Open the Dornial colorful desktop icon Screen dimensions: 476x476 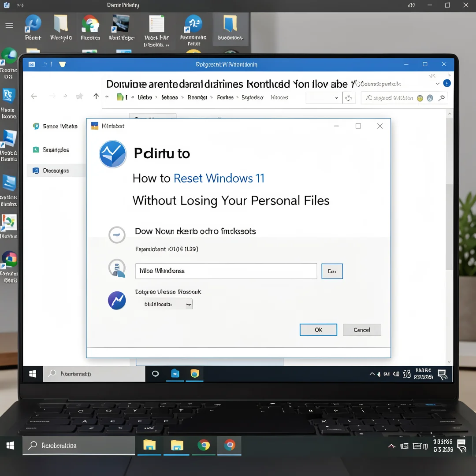pos(9,267)
